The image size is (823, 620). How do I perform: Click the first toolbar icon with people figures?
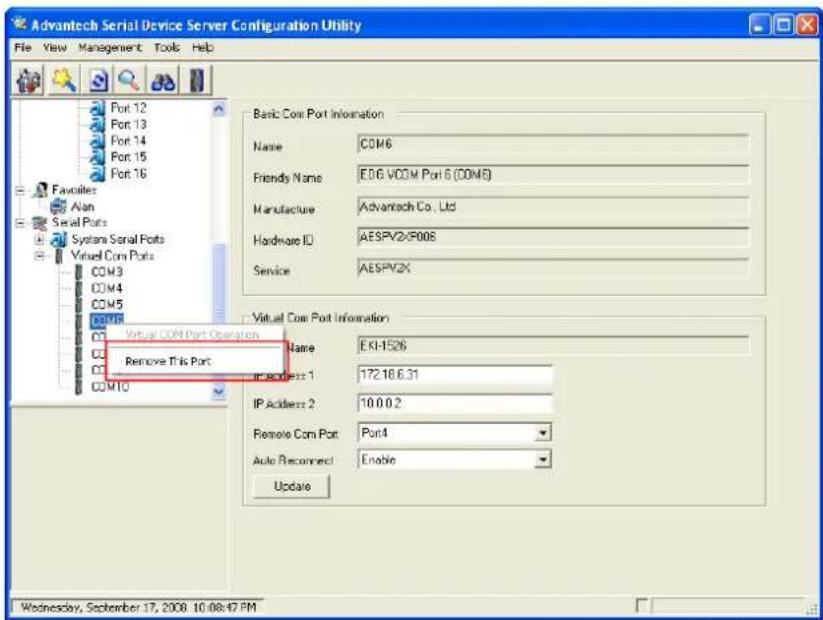click(29, 81)
